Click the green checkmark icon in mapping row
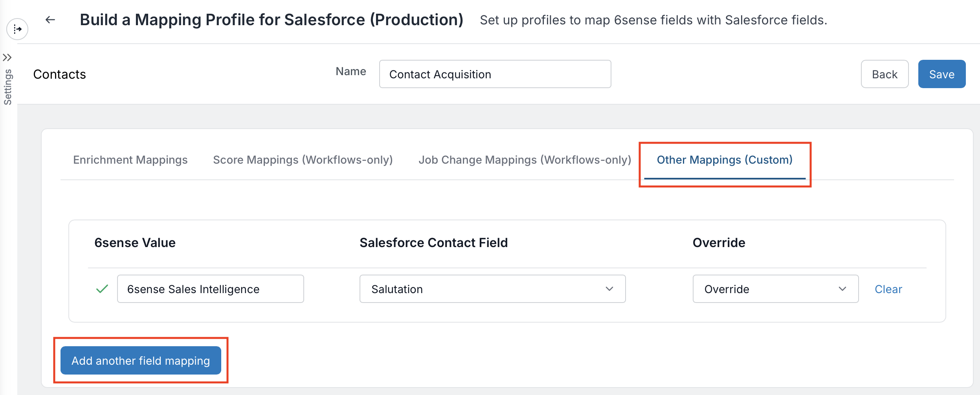The height and width of the screenshot is (395, 980). (102, 289)
